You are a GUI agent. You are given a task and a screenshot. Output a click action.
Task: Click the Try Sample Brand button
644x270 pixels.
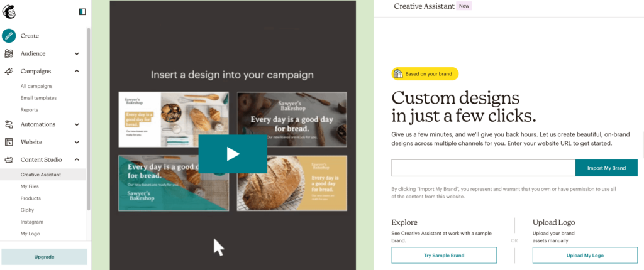(x=444, y=255)
